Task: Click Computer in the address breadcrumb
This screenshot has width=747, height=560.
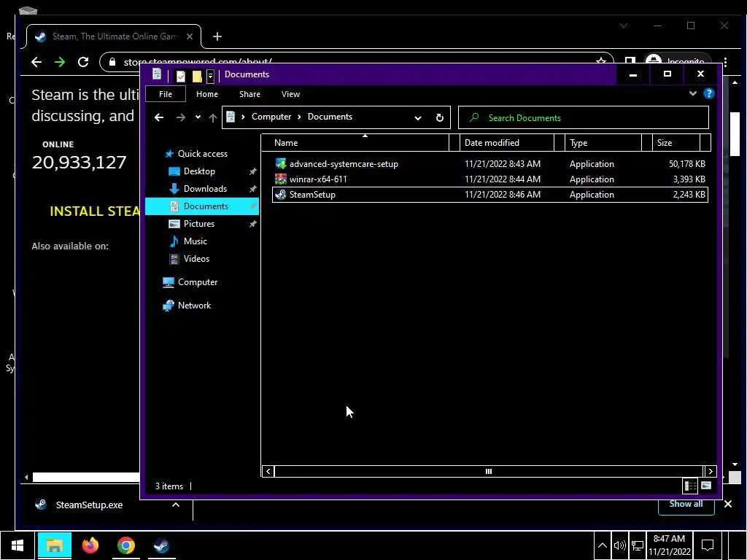Action: 271,117
